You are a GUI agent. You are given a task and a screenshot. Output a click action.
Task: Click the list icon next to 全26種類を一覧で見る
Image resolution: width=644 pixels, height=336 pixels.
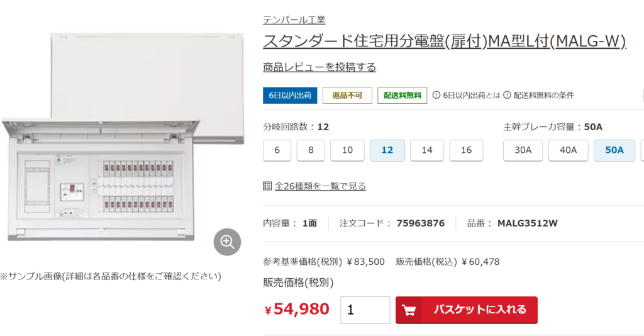tap(267, 186)
